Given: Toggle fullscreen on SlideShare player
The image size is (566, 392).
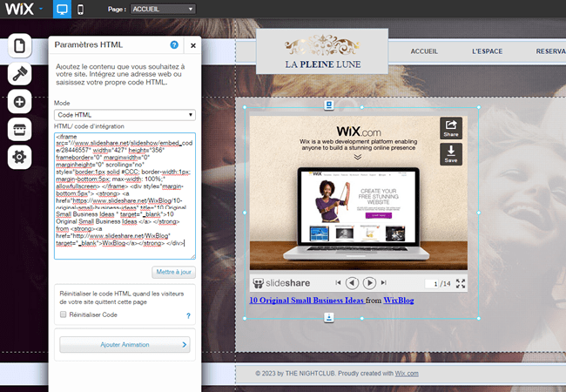Looking at the screenshot, I should pos(461,283).
